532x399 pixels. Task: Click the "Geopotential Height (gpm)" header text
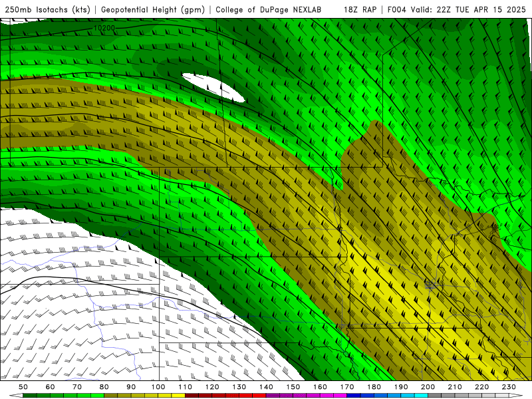pos(153,10)
